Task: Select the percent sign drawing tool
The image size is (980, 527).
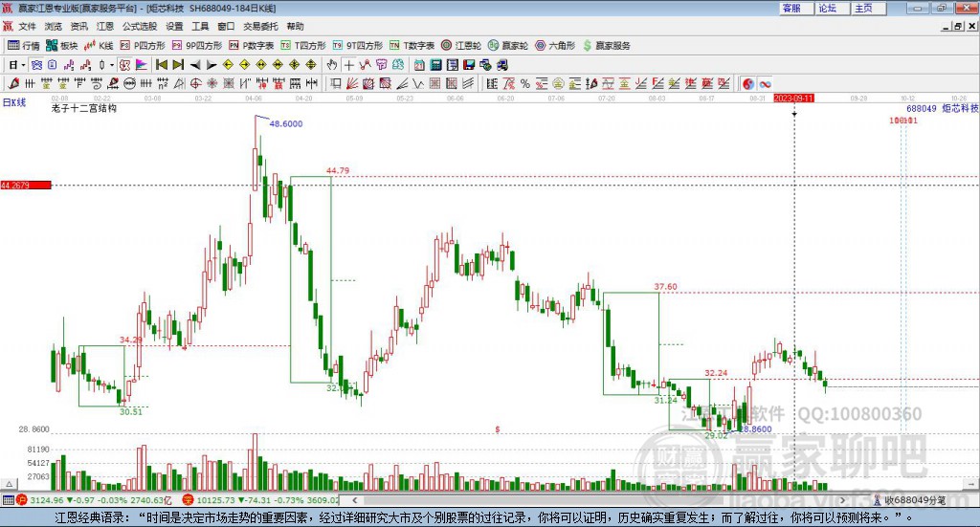Action: point(525,83)
